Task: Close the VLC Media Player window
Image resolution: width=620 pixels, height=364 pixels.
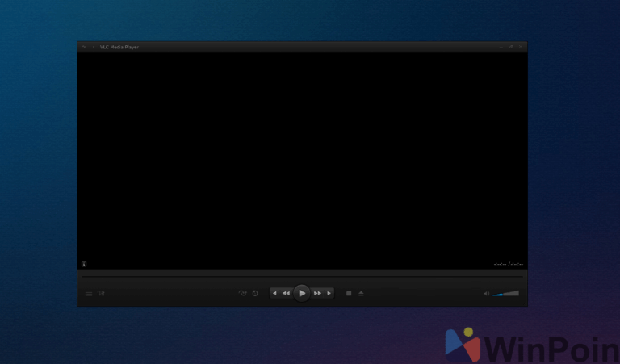Action: click(x=521, y=47)
